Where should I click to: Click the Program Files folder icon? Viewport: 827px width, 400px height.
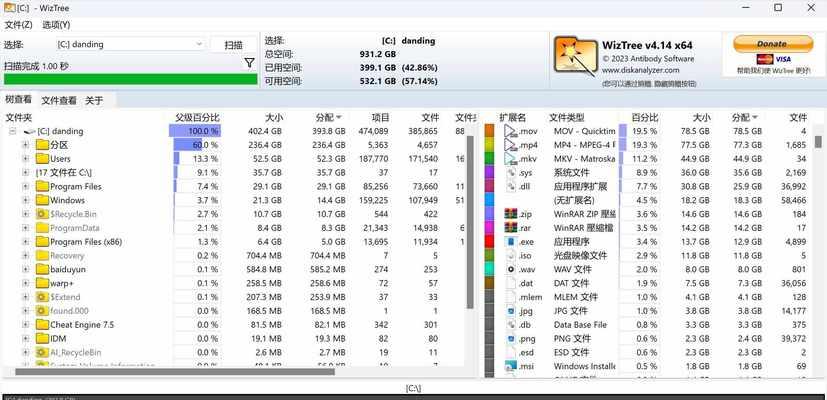[42, 186]
